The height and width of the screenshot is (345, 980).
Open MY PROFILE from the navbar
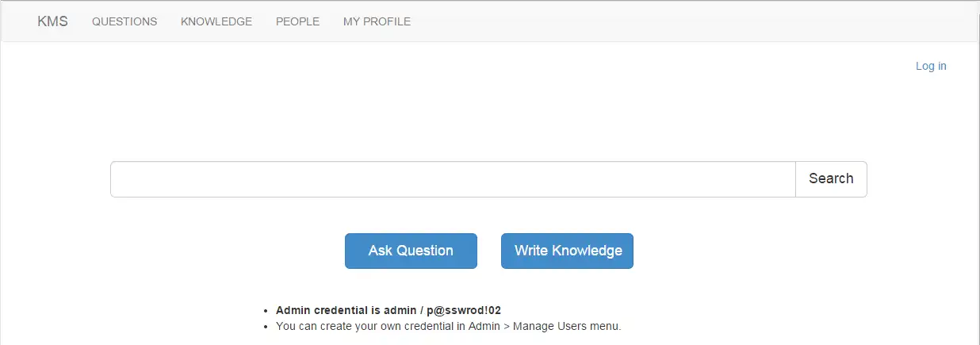coord(377,21)
